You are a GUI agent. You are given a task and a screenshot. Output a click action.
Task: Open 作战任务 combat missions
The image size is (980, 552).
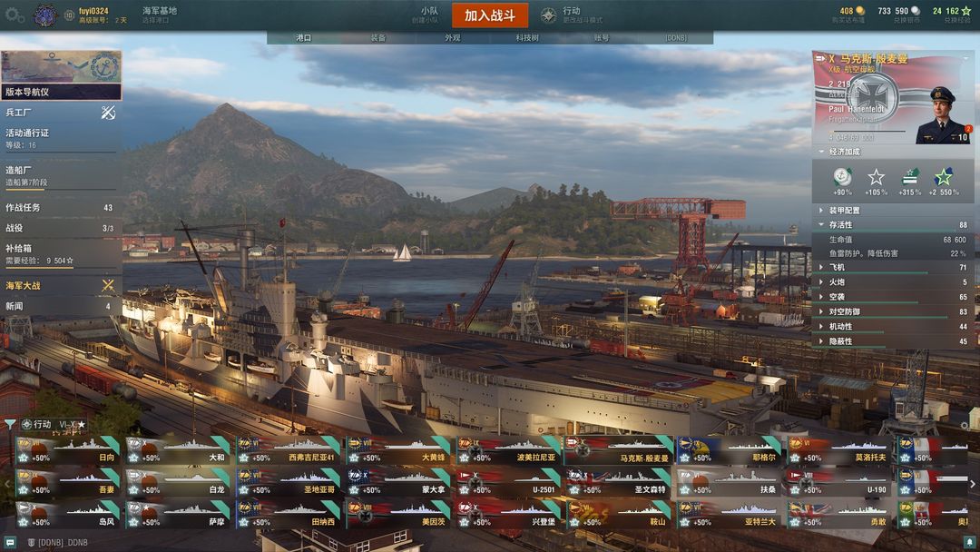[x=61, y=208]
